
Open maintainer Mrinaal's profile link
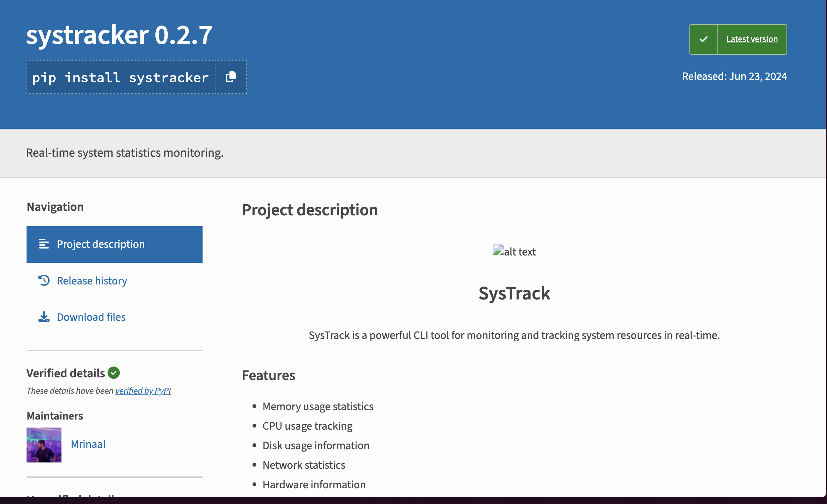tap(88, 444)
